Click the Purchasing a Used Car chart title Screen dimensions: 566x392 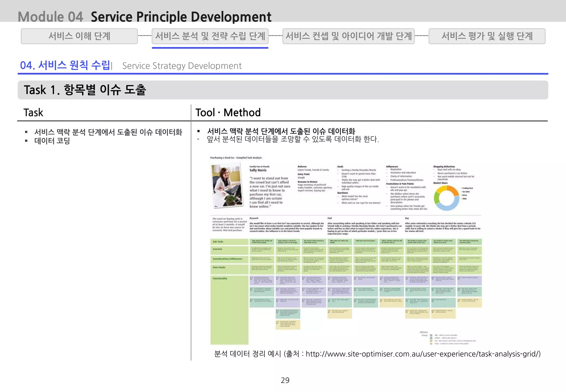click(x=236, y=158)
